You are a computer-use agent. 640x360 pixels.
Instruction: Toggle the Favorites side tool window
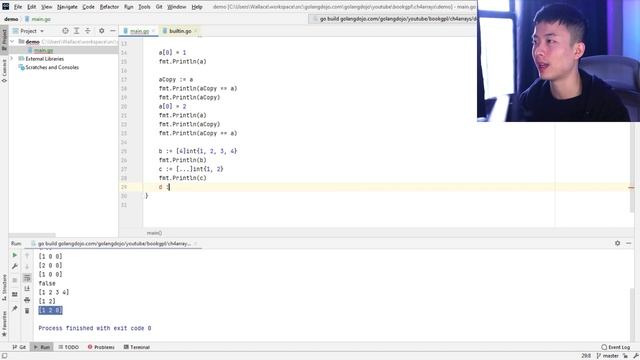pos(4,324)
